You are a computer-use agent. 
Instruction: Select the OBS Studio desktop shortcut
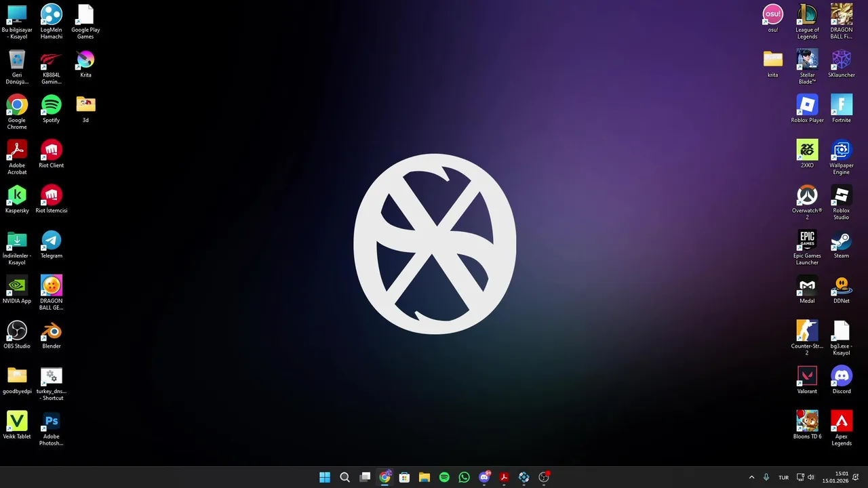click(17, 335)
